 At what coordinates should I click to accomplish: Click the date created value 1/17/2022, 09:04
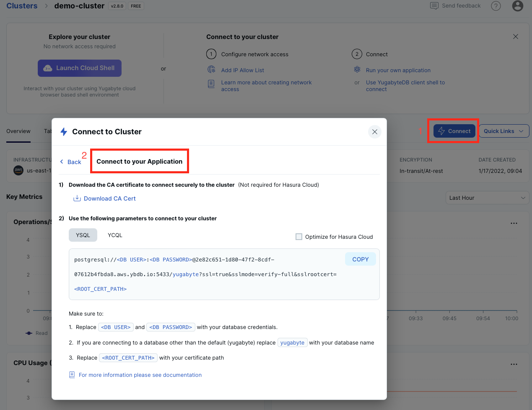pos(500,171)
